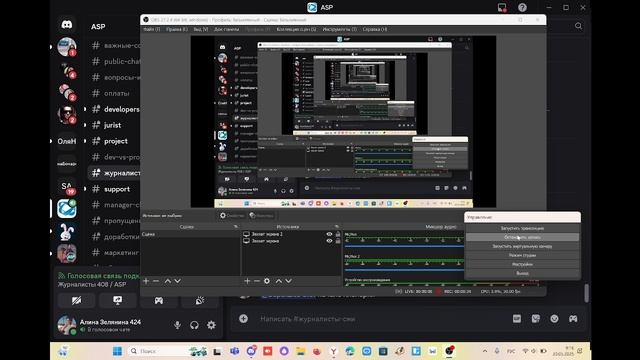
Task: Click Запустить трансляцию in OBS controls
Action: tap(522, 228)
